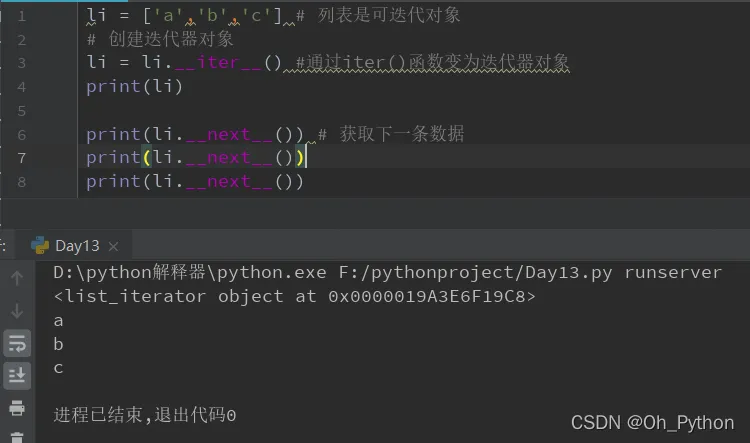Click the print output icon

pyautogui.click(x=17, y=407)
